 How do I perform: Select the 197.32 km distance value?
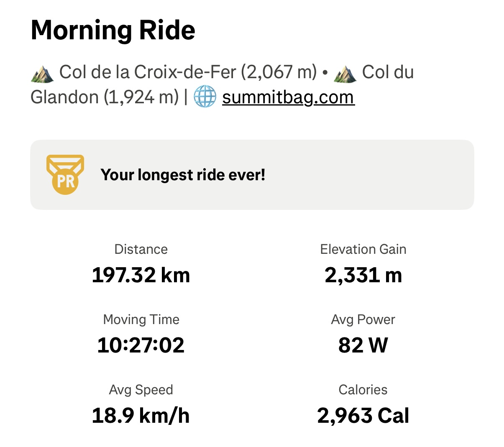[141, 275]
